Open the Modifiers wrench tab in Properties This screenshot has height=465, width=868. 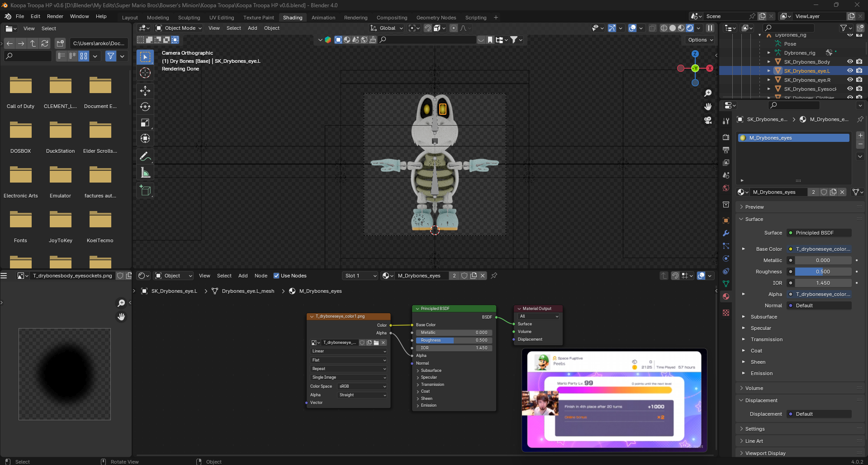pos(726,233)
